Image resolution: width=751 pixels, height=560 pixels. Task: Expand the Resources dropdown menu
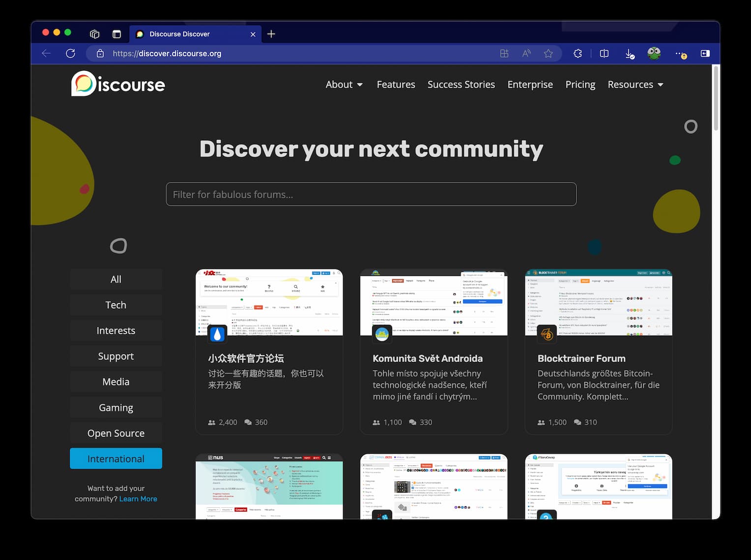coord(635,85)
